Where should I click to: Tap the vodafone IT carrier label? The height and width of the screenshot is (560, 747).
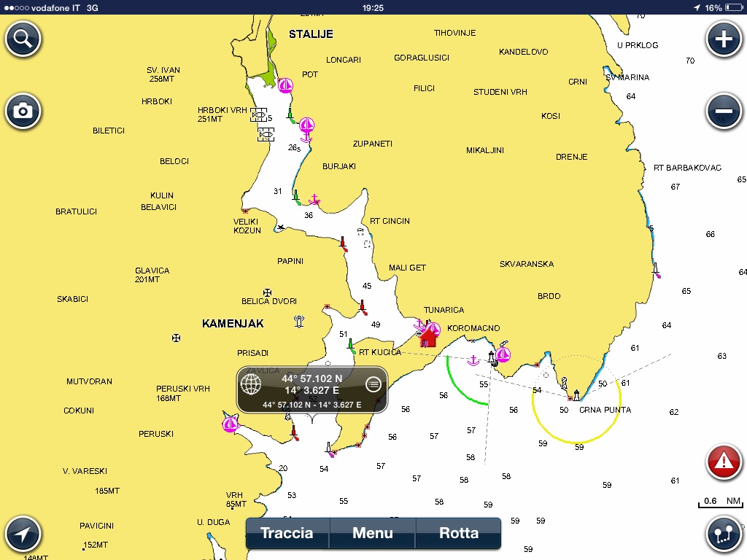(x=55, y=7)
